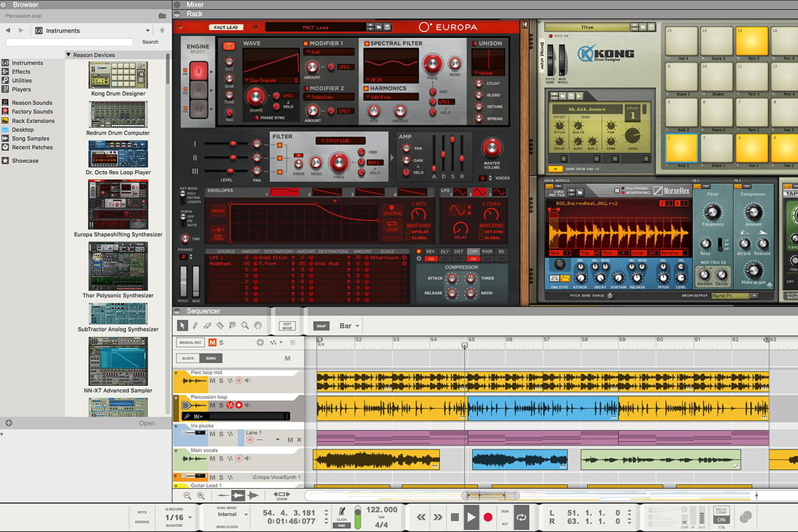Image resolution: width=798 pixels, height=532 pixels.
Task: Switch to Song view button
Action: [x=210, y=358]
